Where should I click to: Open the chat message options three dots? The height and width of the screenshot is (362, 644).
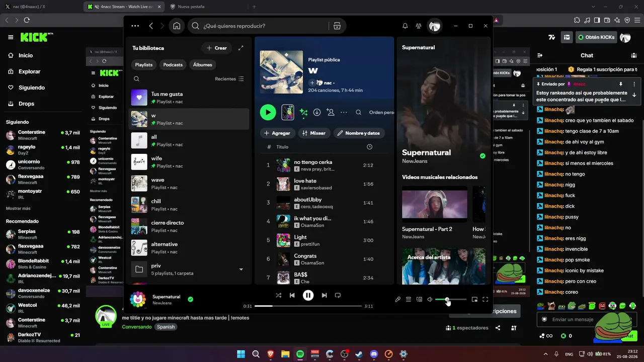[x=634, y=84]
